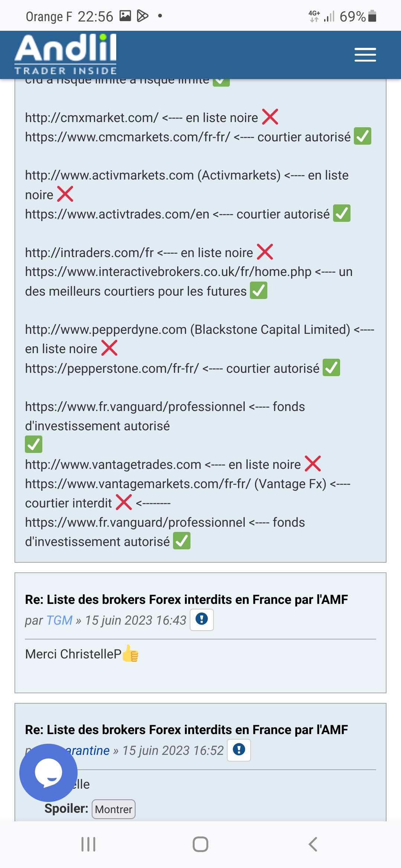
Task: Open Android recent apps button
Action: point(88,844)
